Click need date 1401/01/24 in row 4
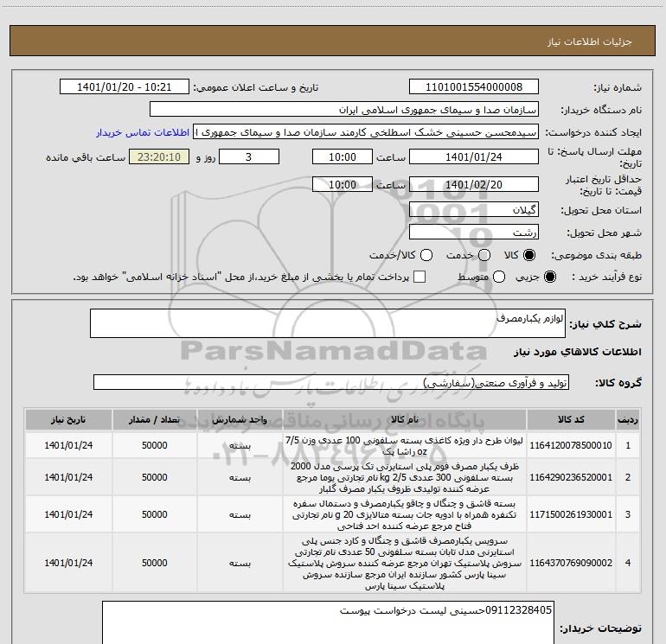The image size is (666, 644). click(x=68, y=563)
